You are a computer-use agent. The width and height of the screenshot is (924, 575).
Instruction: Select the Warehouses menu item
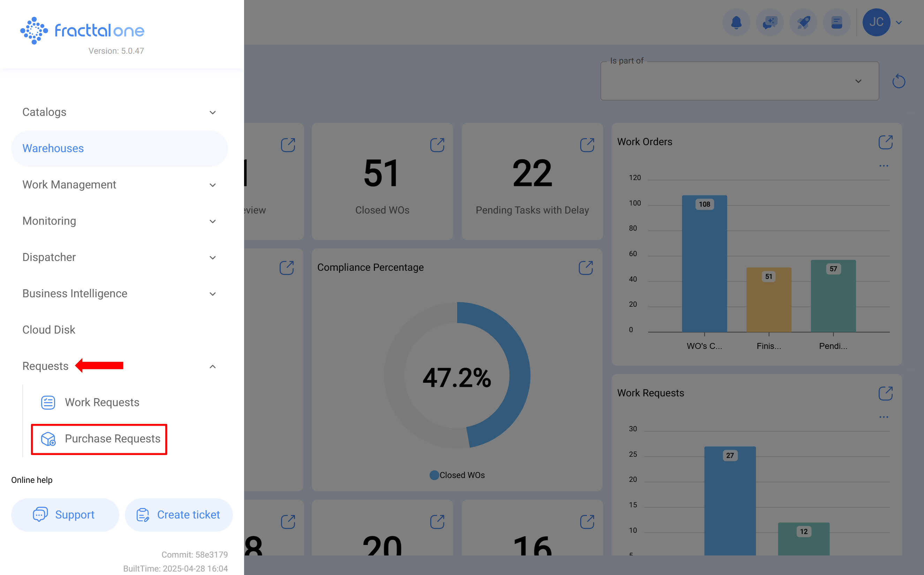(x=119, y=148)
